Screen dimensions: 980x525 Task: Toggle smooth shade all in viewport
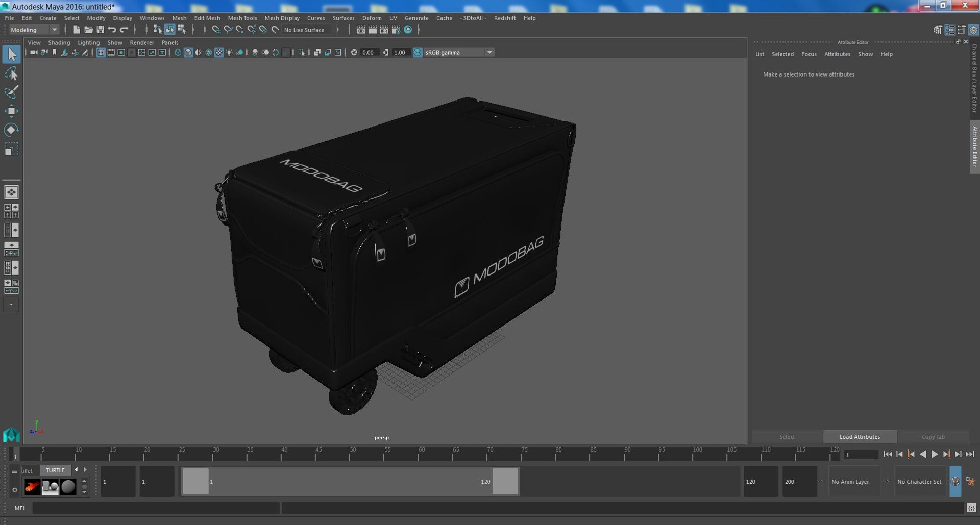coord(188,52)
